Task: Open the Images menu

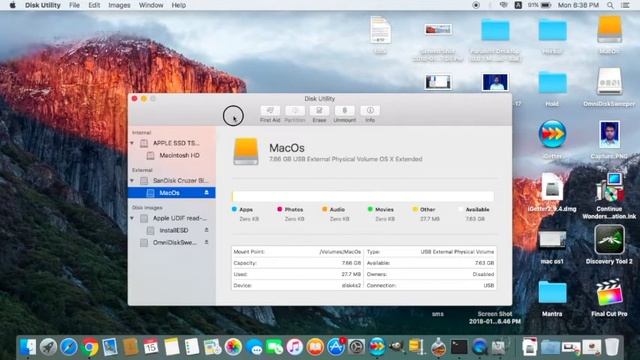Action: click(119, 5)
